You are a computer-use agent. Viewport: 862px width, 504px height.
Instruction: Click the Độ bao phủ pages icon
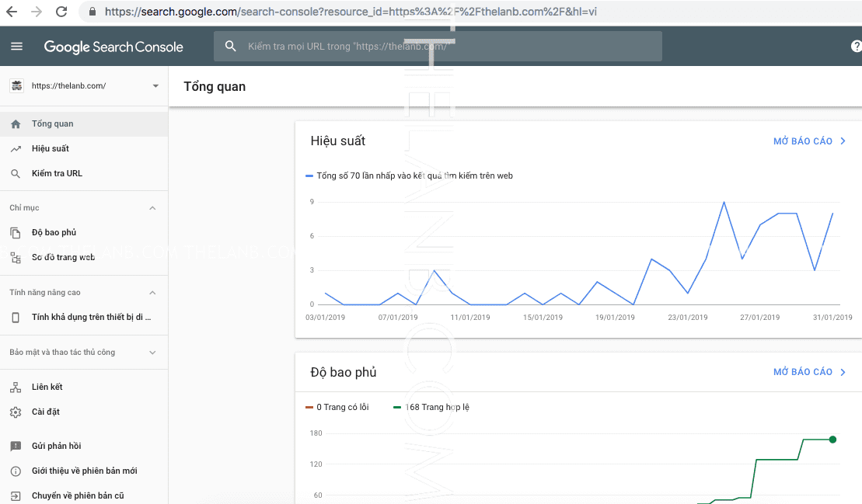16,233
